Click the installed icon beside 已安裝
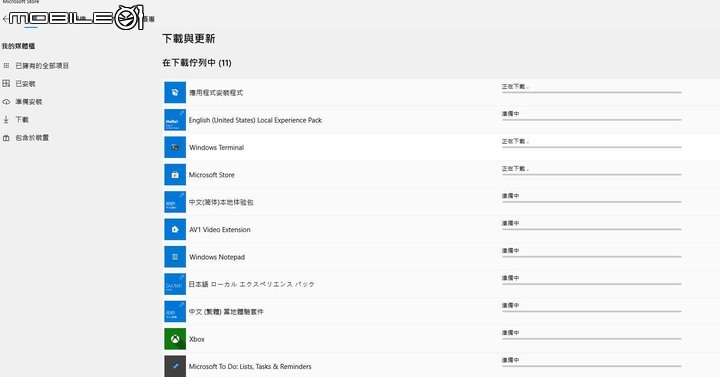720x377 pixels. tap(6, 84)
